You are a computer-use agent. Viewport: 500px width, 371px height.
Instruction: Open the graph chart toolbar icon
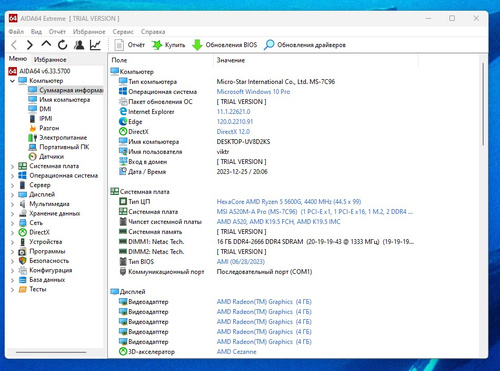[95, 45]
